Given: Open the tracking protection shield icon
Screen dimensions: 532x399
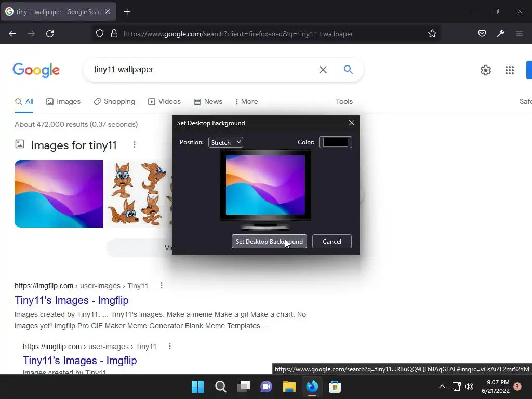Looking at the screenshot, I should point(99,34).
